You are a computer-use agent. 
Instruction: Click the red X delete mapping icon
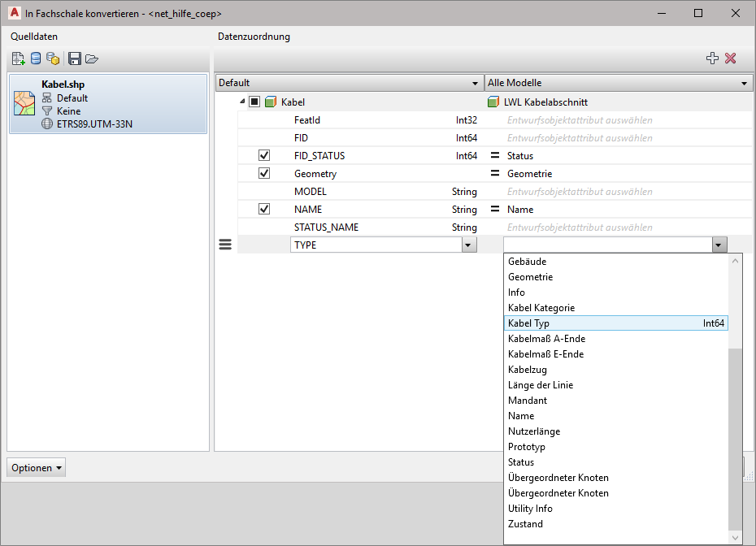731,58
